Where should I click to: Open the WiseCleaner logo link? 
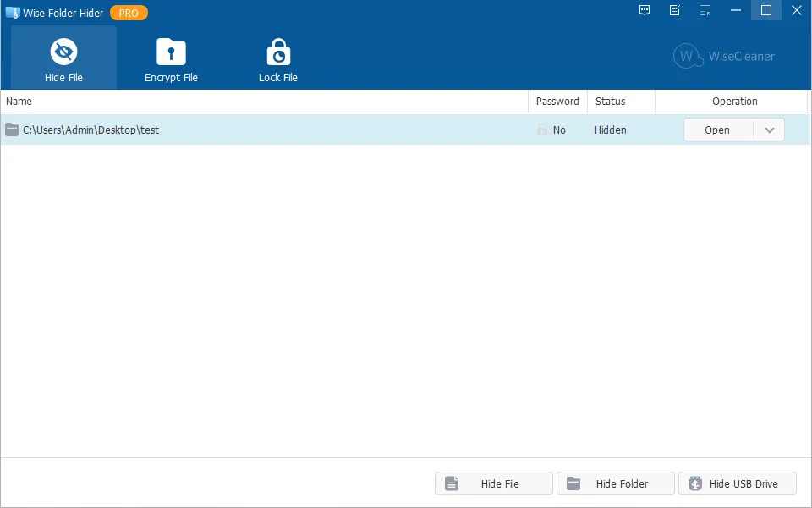coord(724,56)
